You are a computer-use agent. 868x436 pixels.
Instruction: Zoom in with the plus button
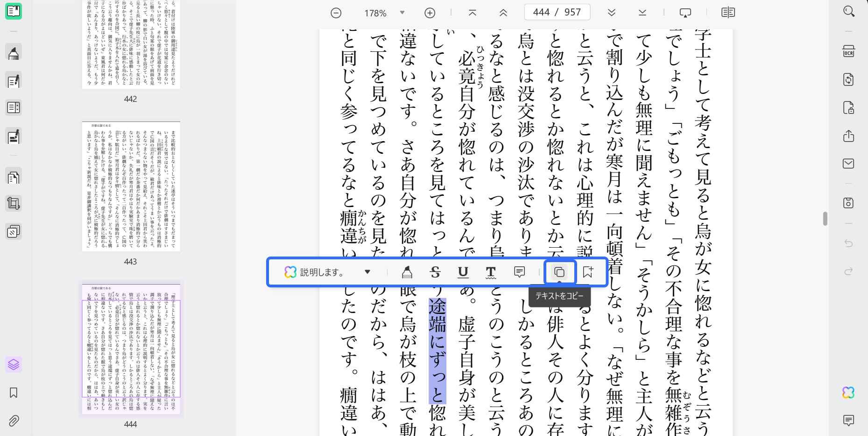[x=430, y=13]
